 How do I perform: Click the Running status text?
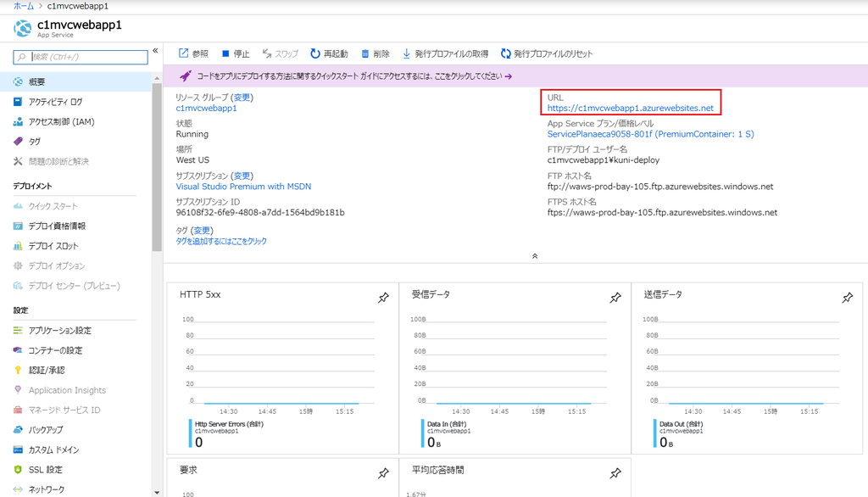pos(192,134)
